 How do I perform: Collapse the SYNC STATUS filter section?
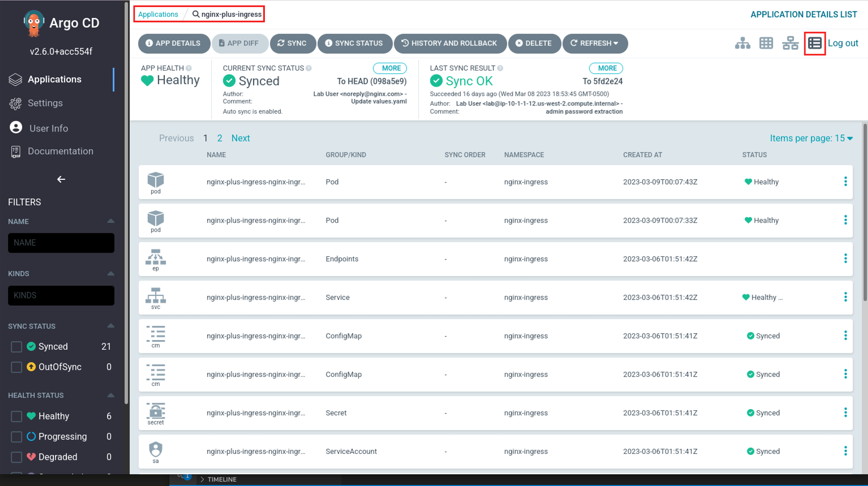click(111, 326)
